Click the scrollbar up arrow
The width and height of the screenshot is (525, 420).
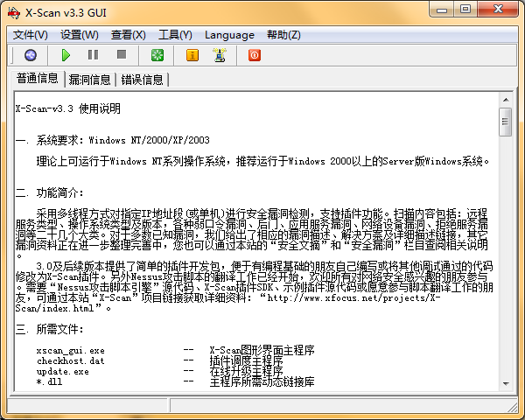[506, 100]
